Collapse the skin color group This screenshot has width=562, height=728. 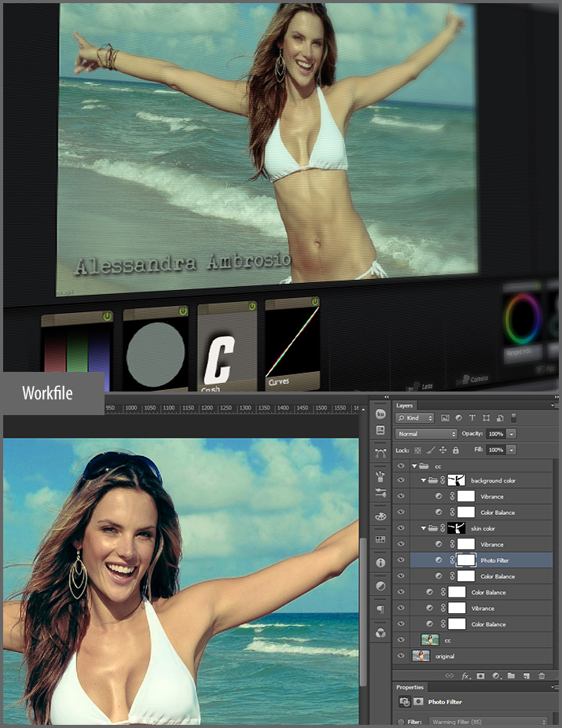(x=424, y=528)
